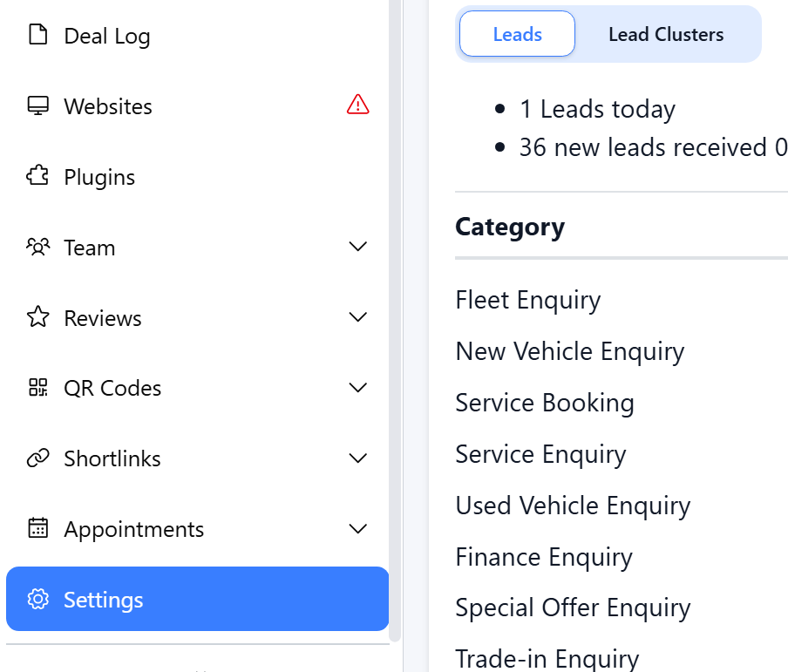The height and width of the screenshot is (672, 788).
Task: Click the QR Codes icon
Action: tap(37, 388)
